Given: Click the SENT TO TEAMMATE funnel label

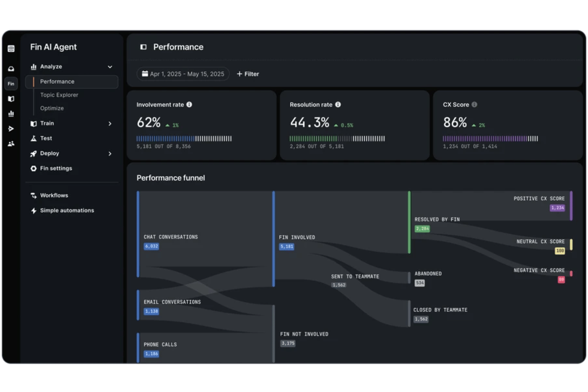Looking at the screenshot, I should point(355,277).
